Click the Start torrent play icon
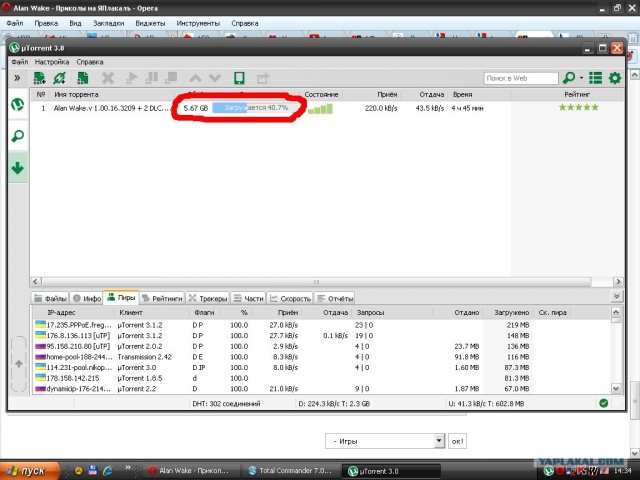Image resolution: width=640 pixels, height=480 pixels. [x=131, y=78]
